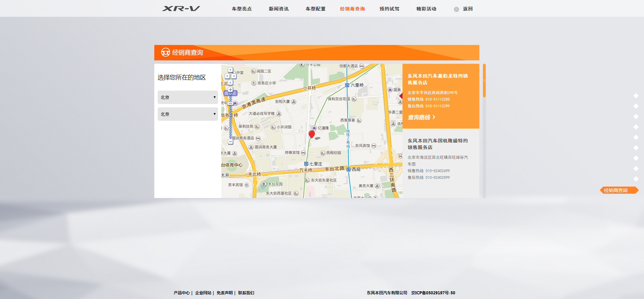Click the after-sales hotline 010-82402599
Image resolution: width=644 pixels, height=299 pixels.
[437, 178]
